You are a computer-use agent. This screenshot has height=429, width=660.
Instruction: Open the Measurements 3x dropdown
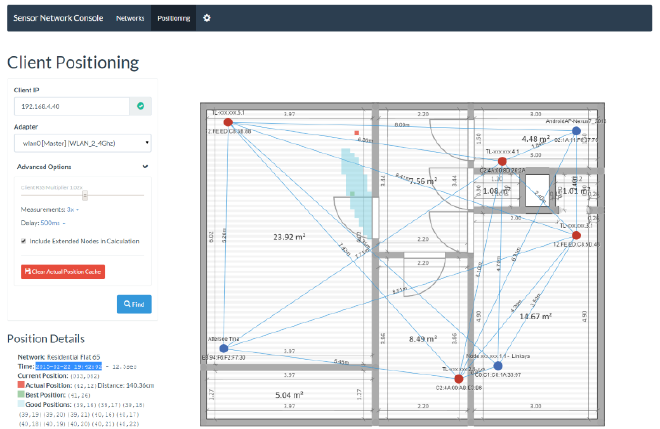(x=73, y=209)
